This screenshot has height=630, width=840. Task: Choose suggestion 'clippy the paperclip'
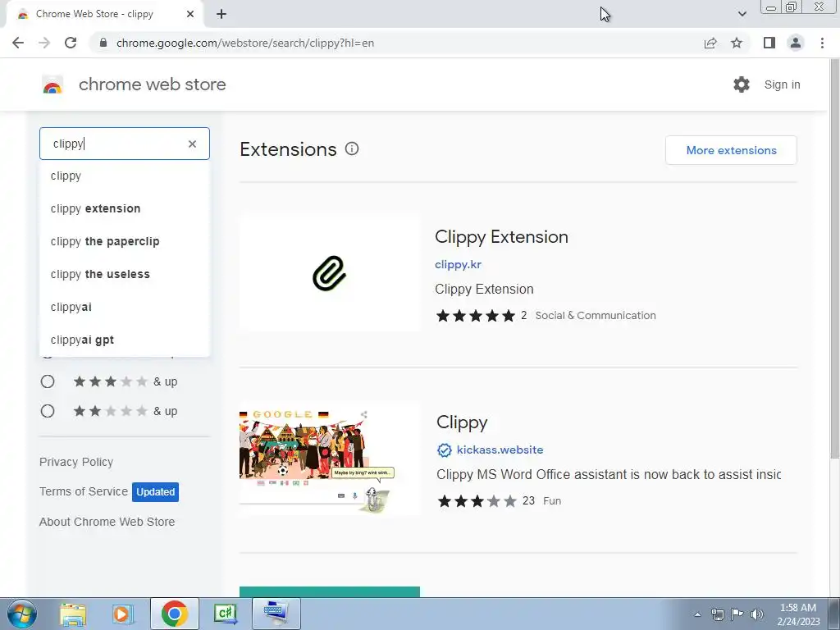[x=125, y=242]
